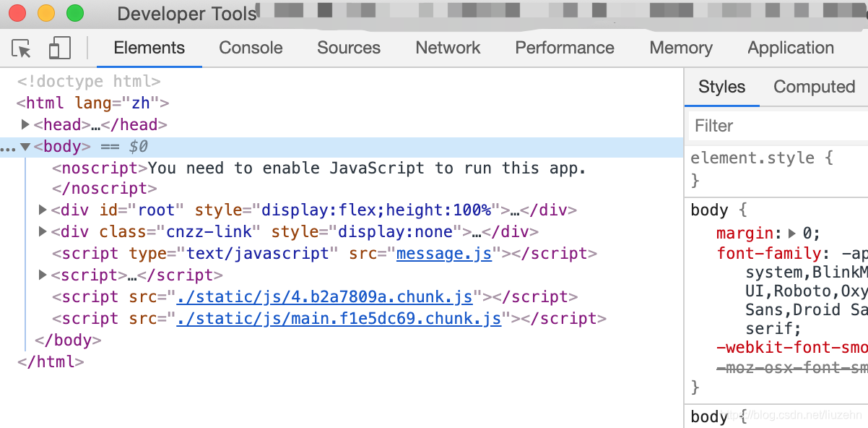Image resolution: width=868 pixels, height=428 pixels.
Task: Select the noscript element row
Action: 318,168
